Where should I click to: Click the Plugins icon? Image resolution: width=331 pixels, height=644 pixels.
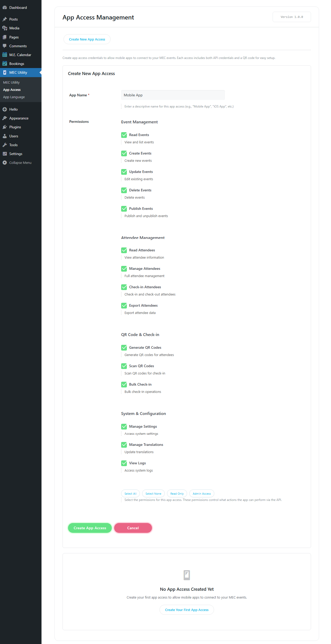click(x=5, y=127)
